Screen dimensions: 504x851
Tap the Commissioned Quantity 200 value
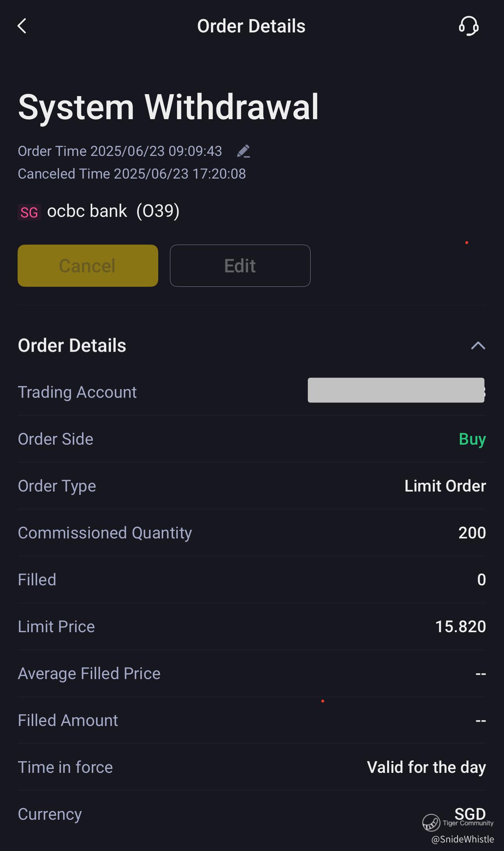tap(472, 533)
